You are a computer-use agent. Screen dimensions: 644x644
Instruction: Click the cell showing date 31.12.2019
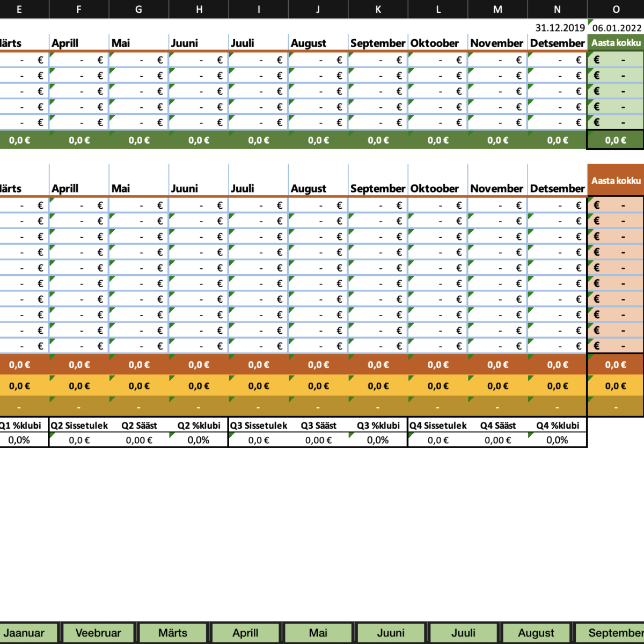point(559,28)
